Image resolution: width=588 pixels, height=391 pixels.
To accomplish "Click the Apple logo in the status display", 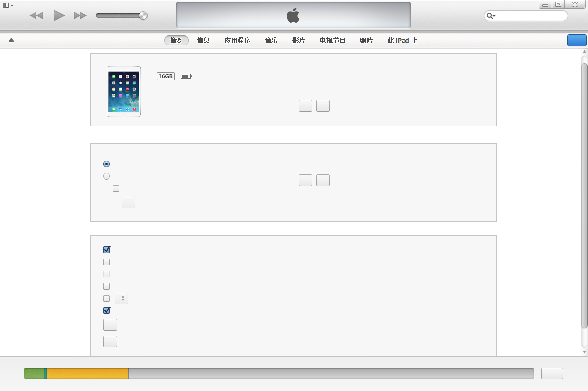I will pos(293,15).
